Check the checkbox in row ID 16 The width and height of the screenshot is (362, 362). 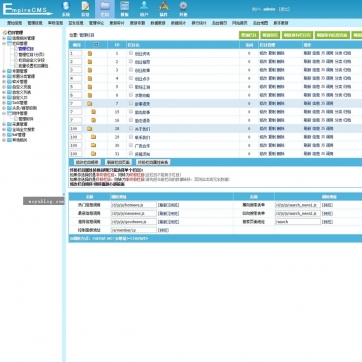click(131, 120)
